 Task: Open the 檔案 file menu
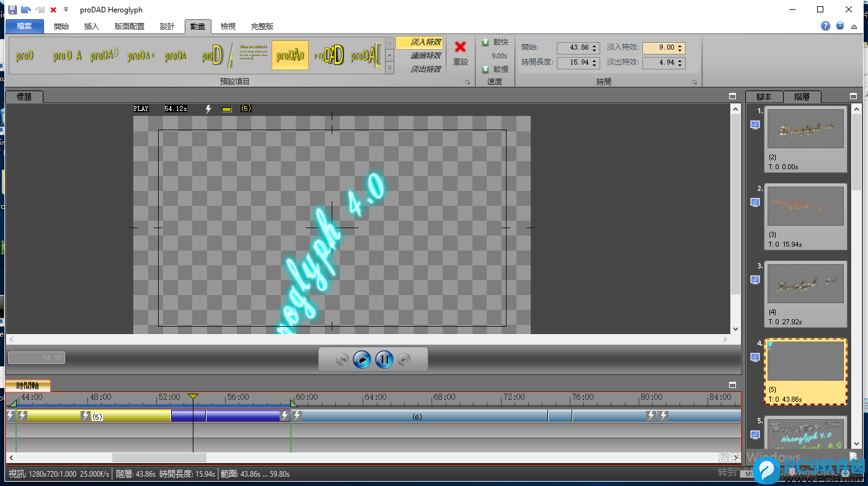pos(25,26)
